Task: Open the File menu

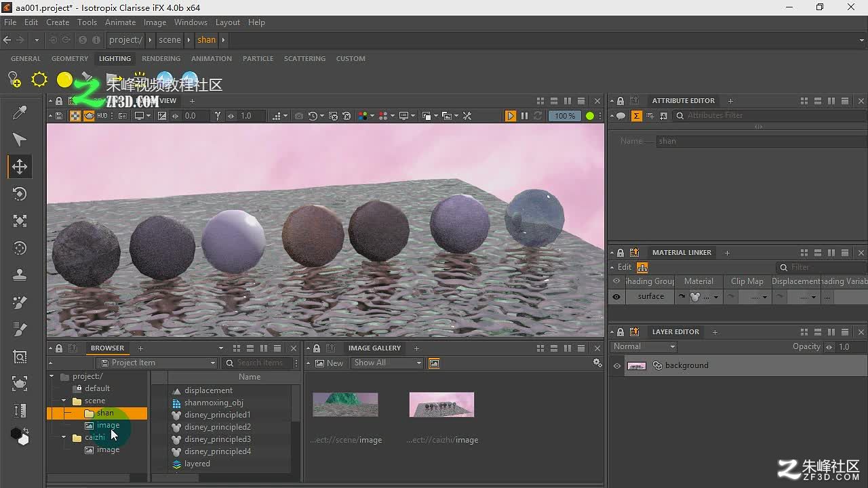Action: point(10,22)
